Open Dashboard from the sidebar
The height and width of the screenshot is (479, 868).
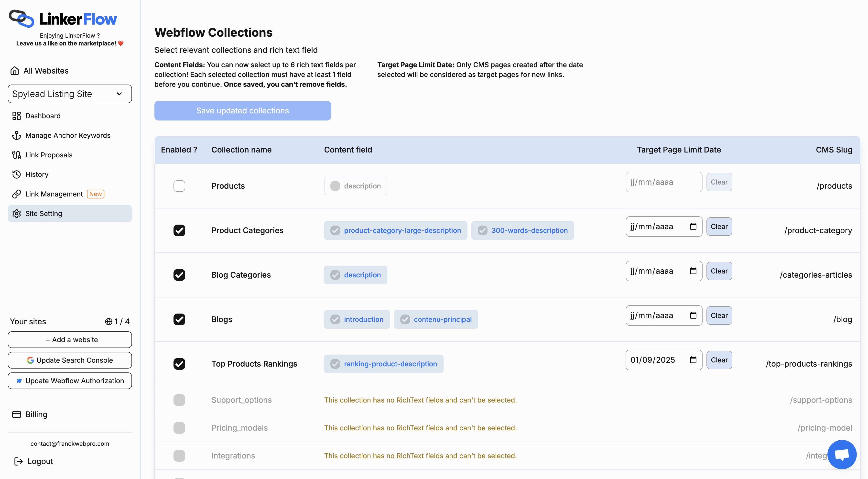point(43,116)
